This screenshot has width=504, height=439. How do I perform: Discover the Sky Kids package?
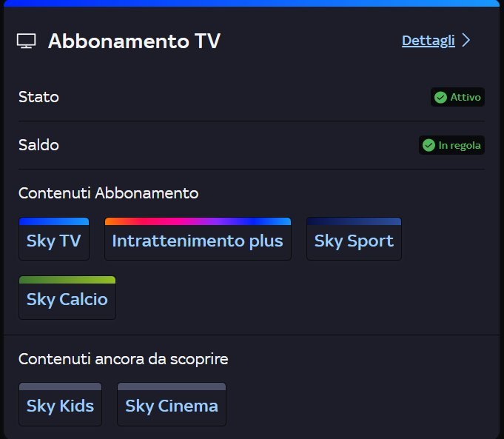click(x=60, y=406)
